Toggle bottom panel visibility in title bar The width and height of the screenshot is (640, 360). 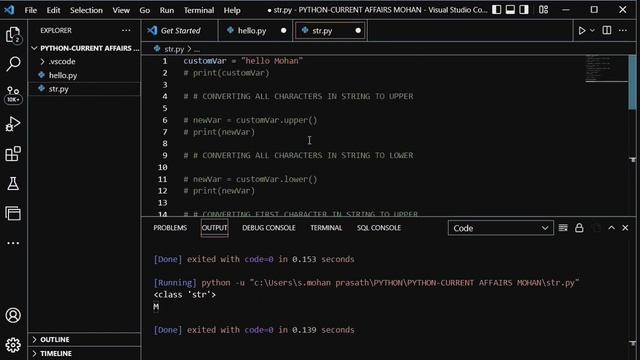pos(510,9)
